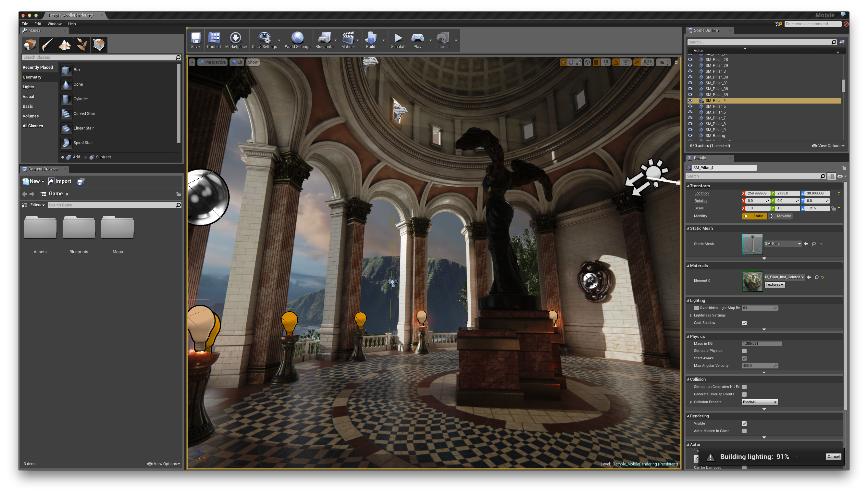Click the Import asset button
Screen dimensions: 868x496
click(x=60, y=181)
